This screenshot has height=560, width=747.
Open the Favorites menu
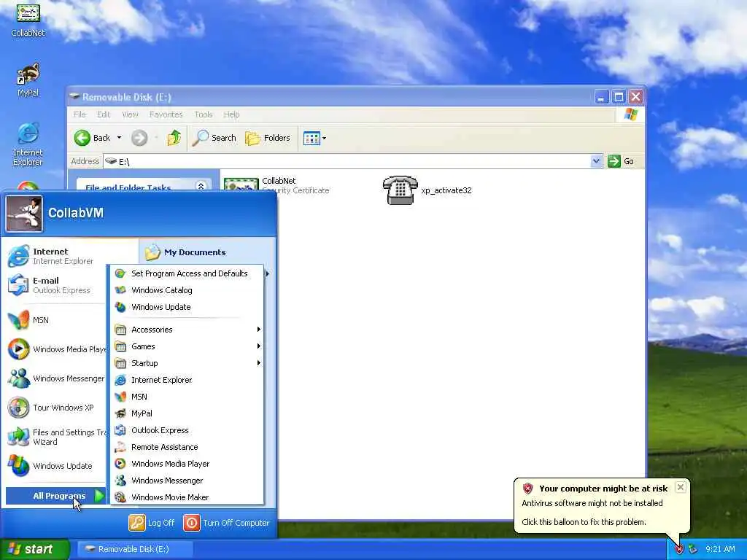166,114
